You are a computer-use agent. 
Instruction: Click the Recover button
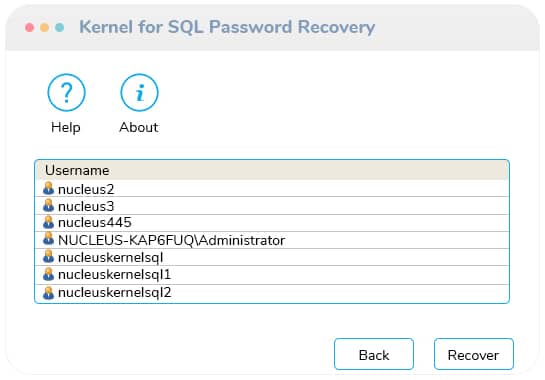click(x=474, y=354)
